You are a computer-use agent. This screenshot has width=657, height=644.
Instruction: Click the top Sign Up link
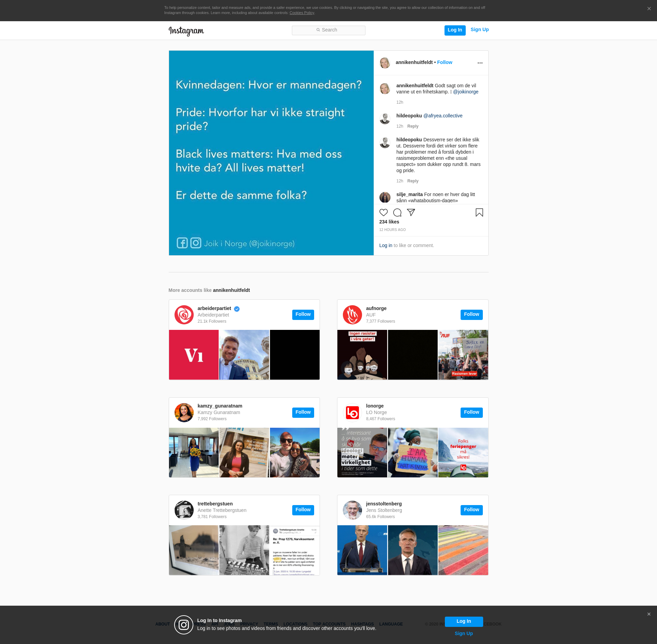[x=479, y=30]
